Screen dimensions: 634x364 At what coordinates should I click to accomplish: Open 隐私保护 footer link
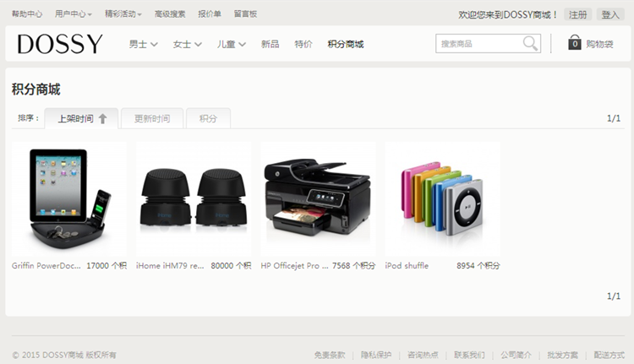coord(376,355)
